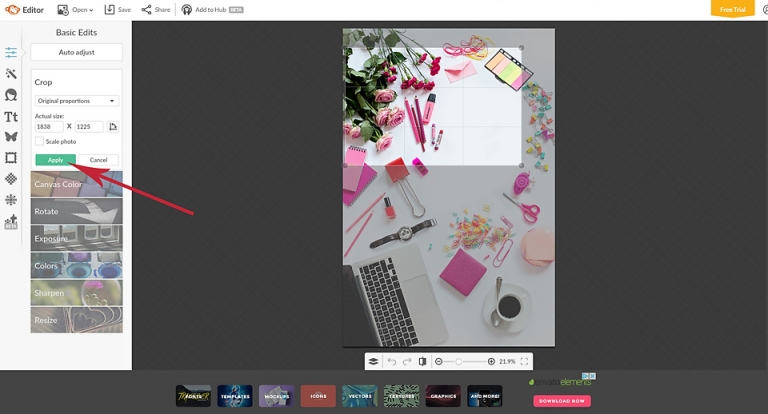Close the Envato Elements ad
The width and height of the screenshot is (768, 414).
tap(593, 376)
